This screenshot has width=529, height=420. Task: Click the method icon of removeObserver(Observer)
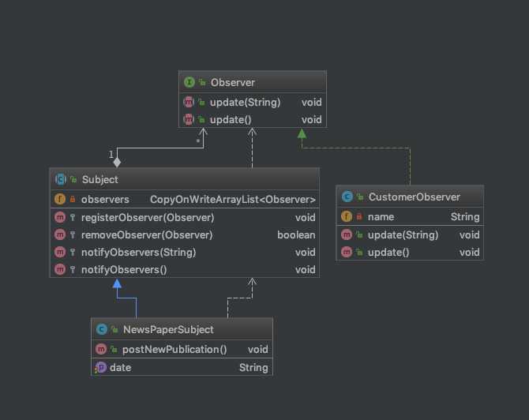60,234
